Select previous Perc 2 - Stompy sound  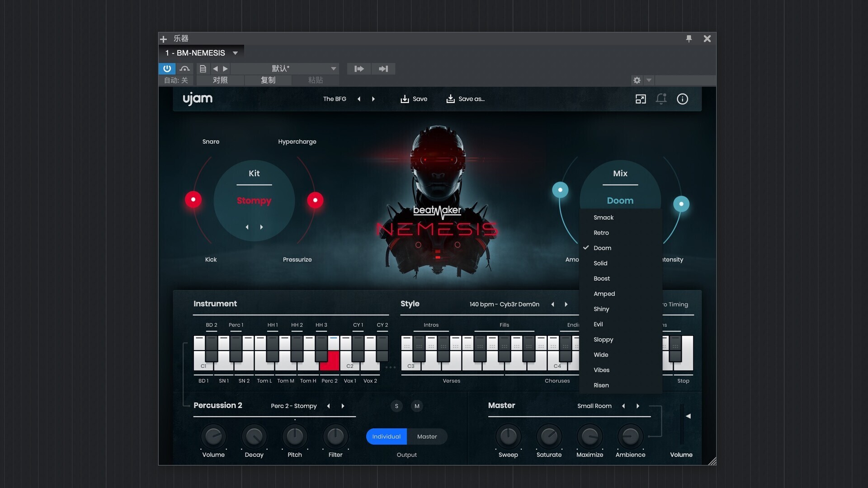(x=328, y=406)
